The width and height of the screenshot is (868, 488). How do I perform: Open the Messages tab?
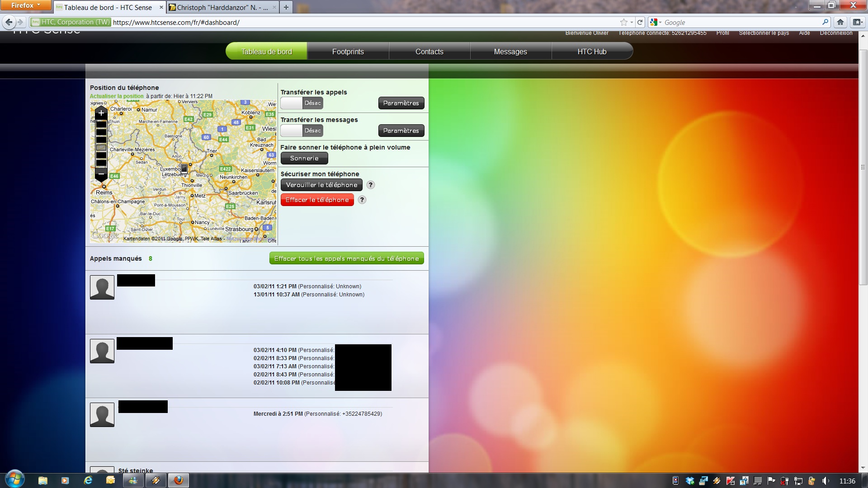[510, 52]
